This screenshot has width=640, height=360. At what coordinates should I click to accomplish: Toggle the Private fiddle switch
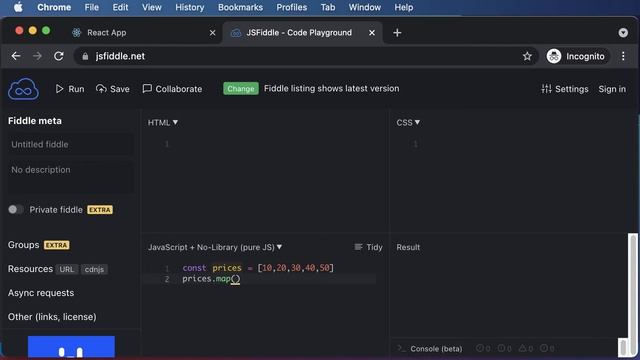click(16, 210)
